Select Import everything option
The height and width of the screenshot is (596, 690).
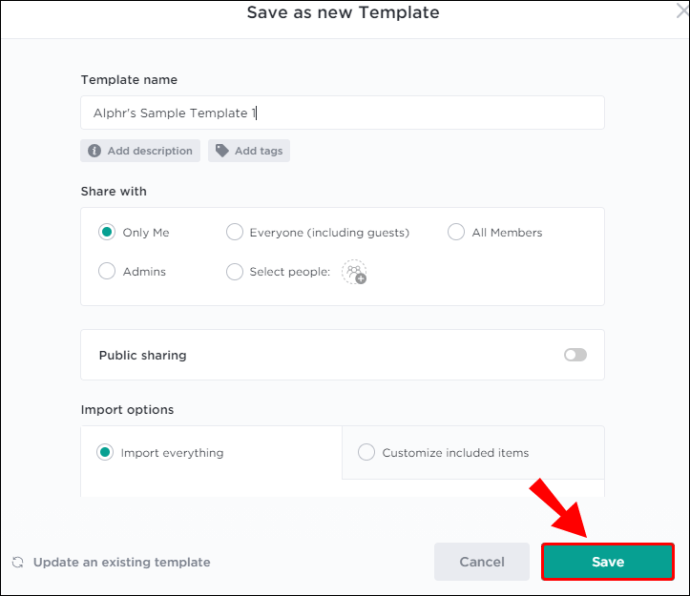coord(105,453)
